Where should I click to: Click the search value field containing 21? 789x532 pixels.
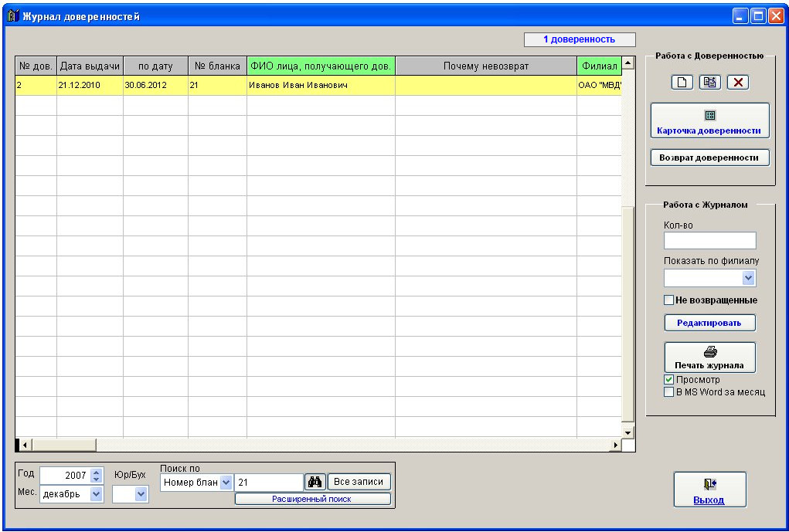point(269,483)
